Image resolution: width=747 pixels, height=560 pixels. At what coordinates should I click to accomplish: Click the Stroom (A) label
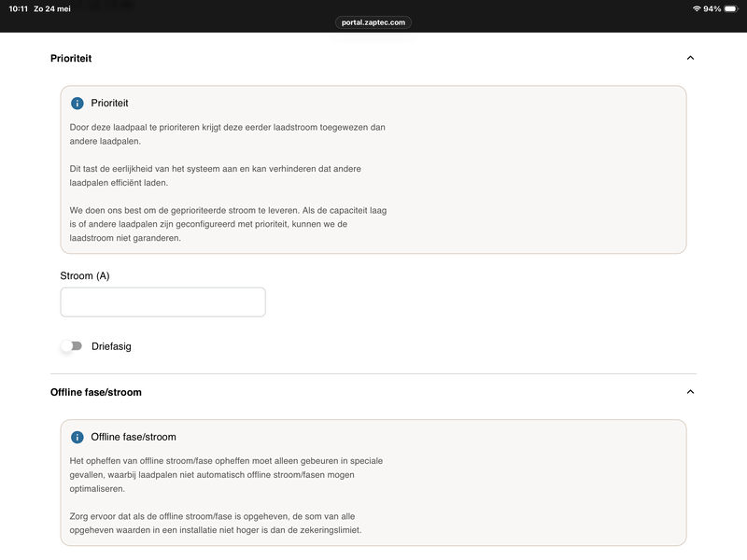tap(85, 275)
